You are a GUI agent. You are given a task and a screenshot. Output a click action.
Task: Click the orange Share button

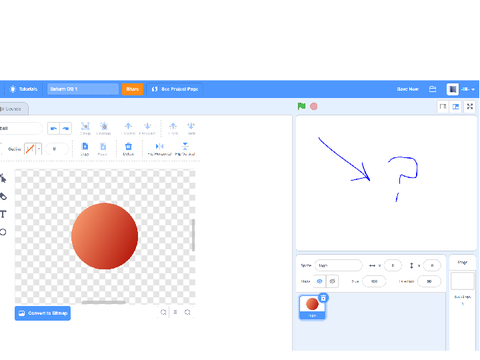132,89
